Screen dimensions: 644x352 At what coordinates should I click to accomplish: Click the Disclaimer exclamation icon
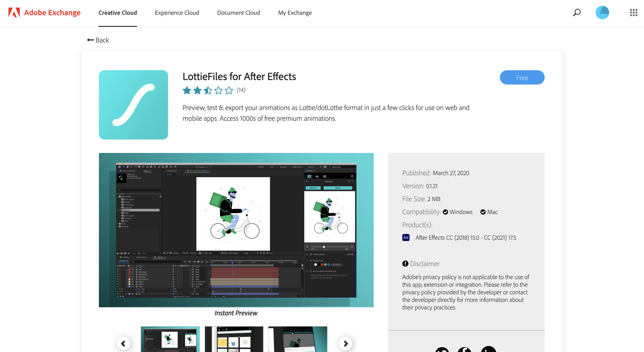[405, 264]
